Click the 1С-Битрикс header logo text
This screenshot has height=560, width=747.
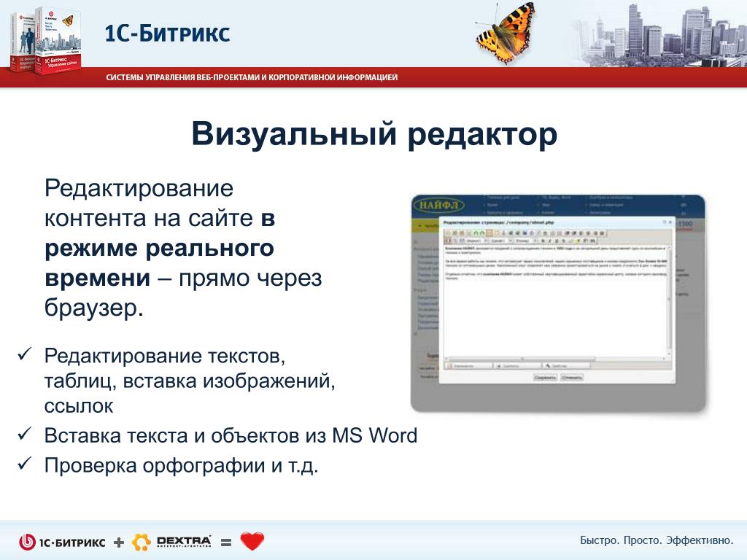pos(167,34)
